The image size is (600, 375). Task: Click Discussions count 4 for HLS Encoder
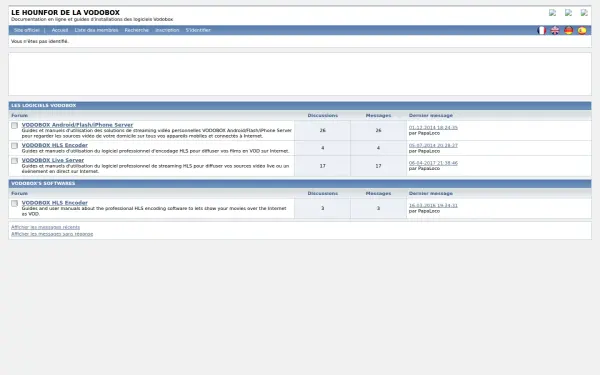pos(323,148)
